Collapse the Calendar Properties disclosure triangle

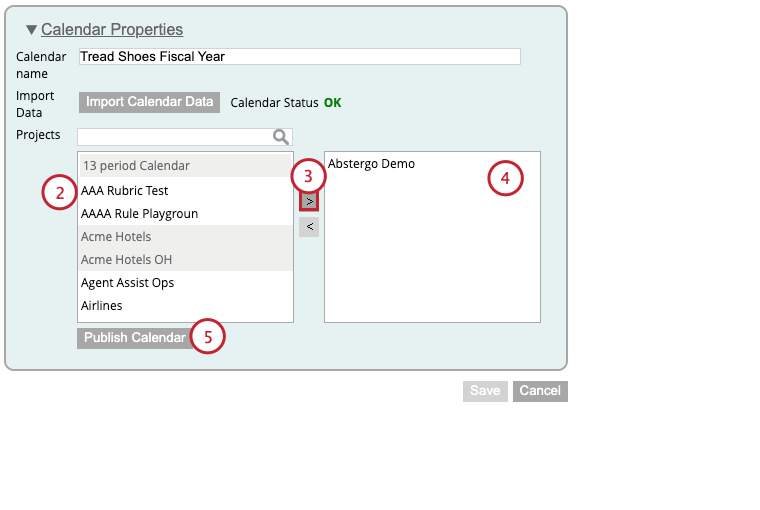coord(31,30)
